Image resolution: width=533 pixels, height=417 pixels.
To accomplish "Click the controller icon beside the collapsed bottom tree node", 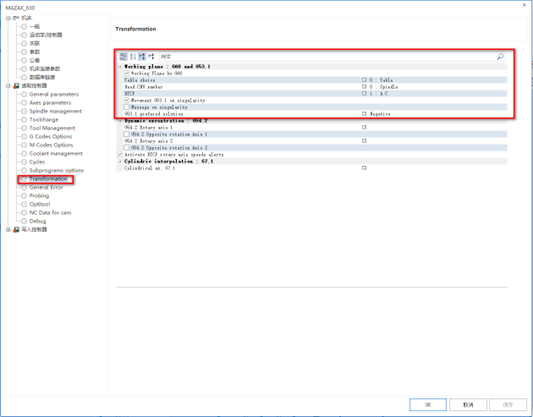I will click(x=16, y=230).
